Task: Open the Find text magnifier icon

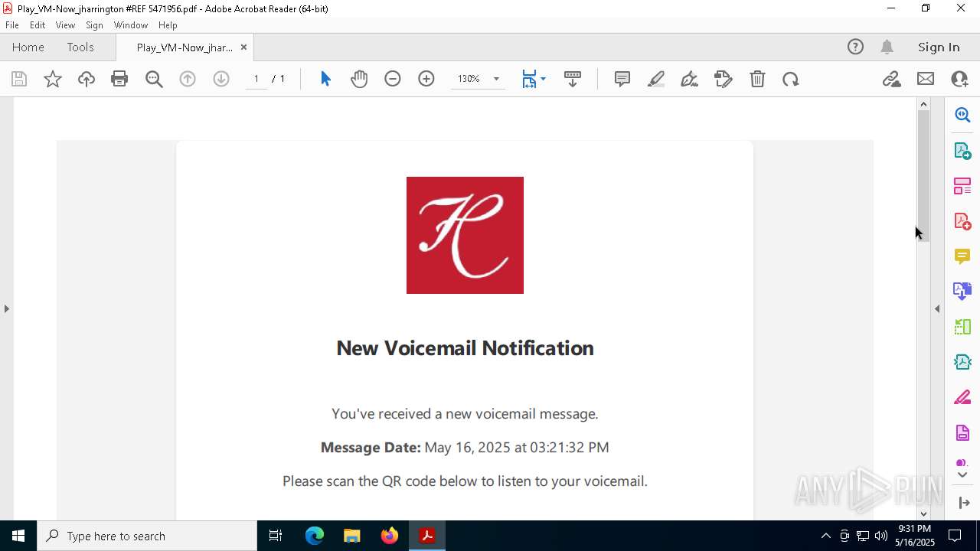Action: click(154, 79)
